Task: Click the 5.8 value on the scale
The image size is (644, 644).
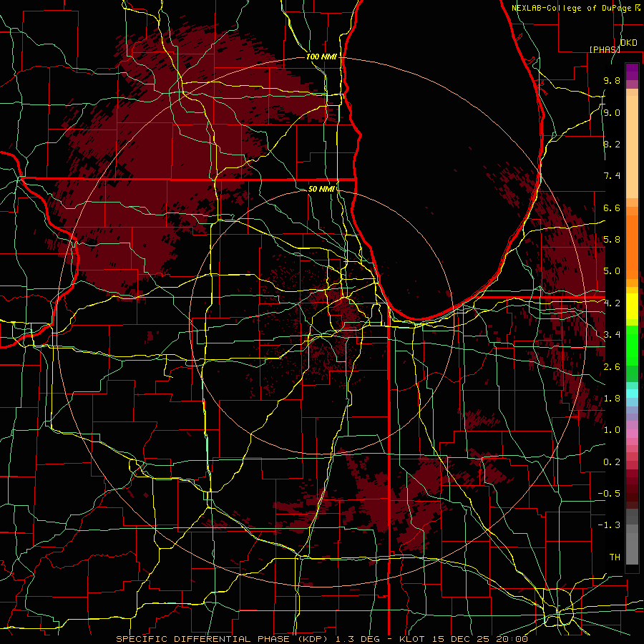Action: [612, 240]
